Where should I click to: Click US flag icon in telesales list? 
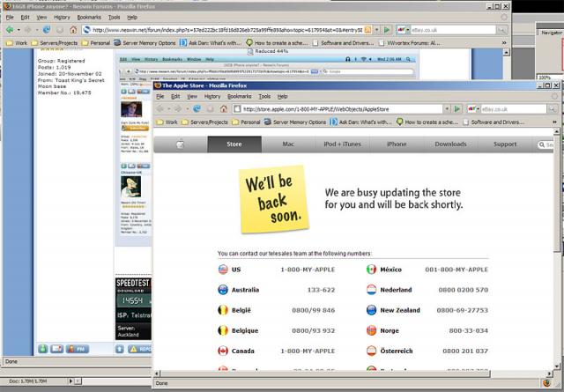(x=223, y=270)
